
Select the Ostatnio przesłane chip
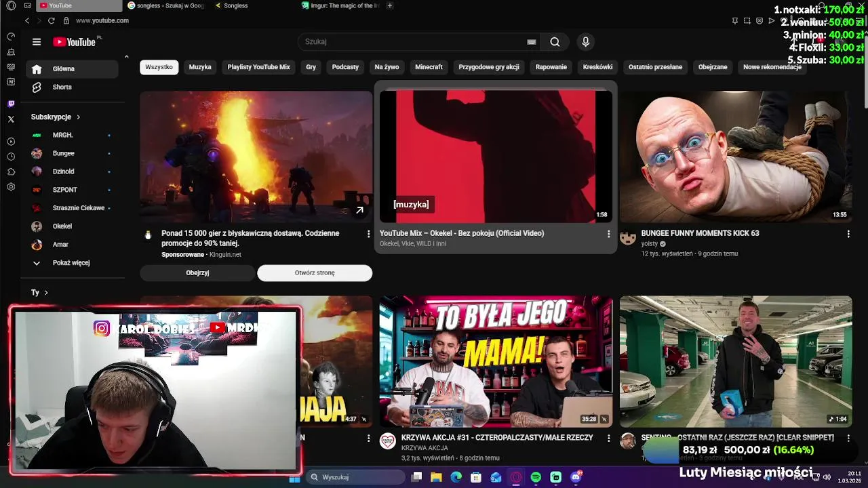655,67
